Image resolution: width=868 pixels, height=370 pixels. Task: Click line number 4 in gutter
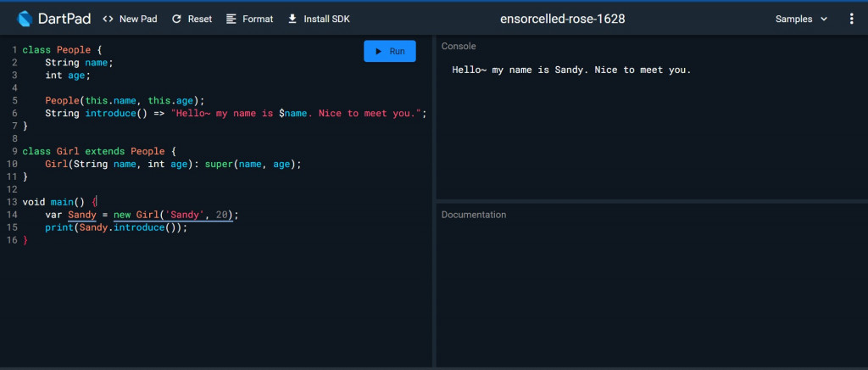pyautogui.click(x=14, y=88)
